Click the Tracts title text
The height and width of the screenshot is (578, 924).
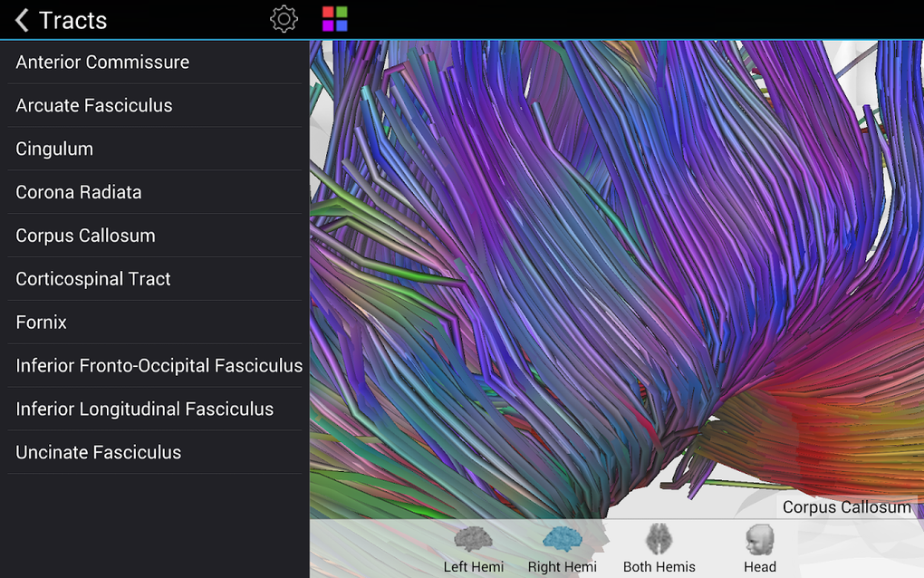73,21
